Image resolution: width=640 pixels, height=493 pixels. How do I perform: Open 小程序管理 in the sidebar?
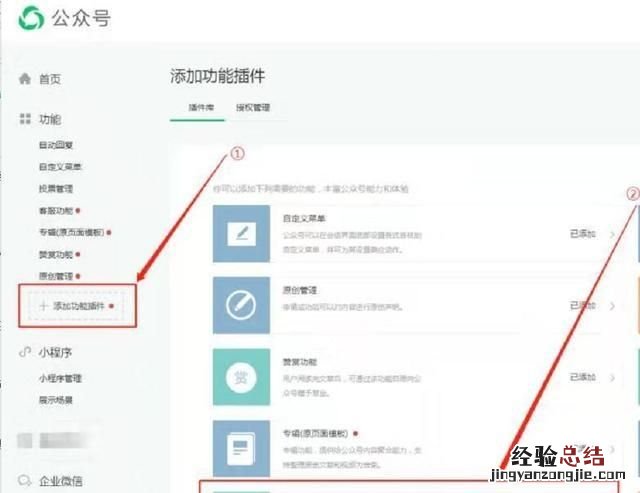[x=60, y=378]
